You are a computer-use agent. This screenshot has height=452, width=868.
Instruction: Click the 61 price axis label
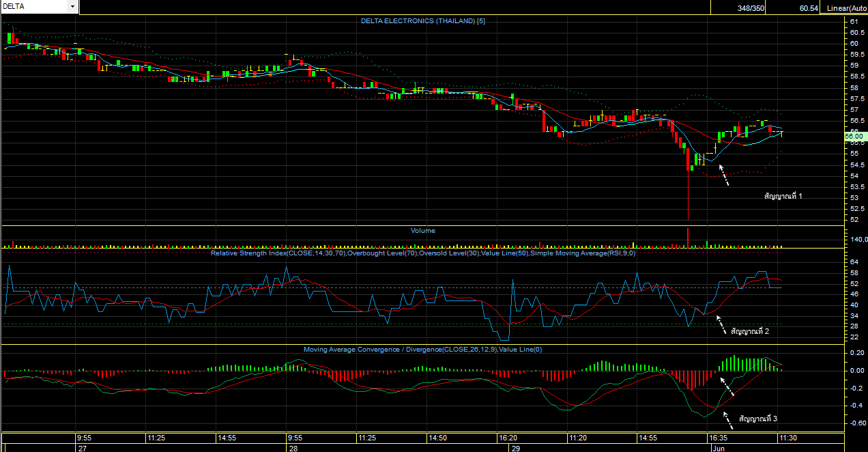[854, 21]
